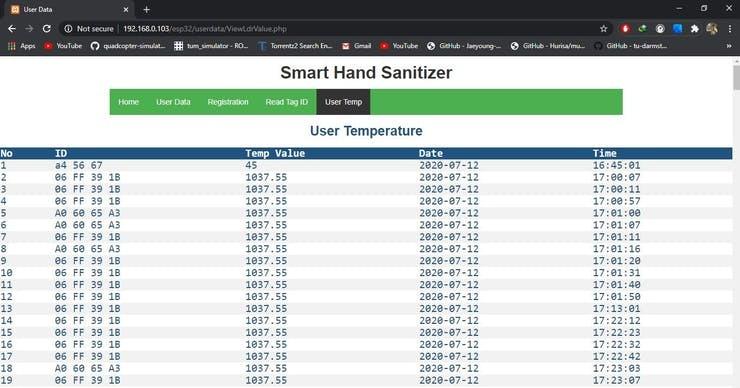The width and height of the screenshot is (740, 388).
Task: Open the Chrome three-dot menu
Action: (x=730, y=29)
